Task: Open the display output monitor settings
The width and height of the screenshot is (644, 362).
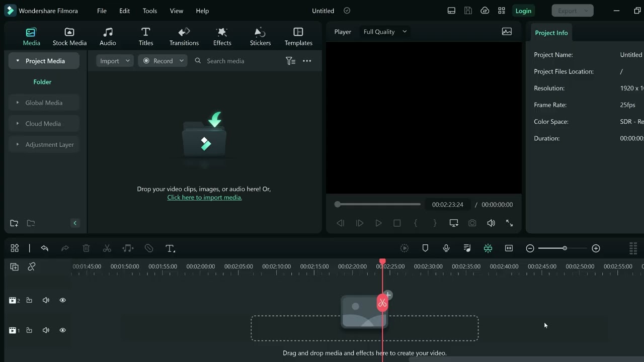Action: [454, 223]
